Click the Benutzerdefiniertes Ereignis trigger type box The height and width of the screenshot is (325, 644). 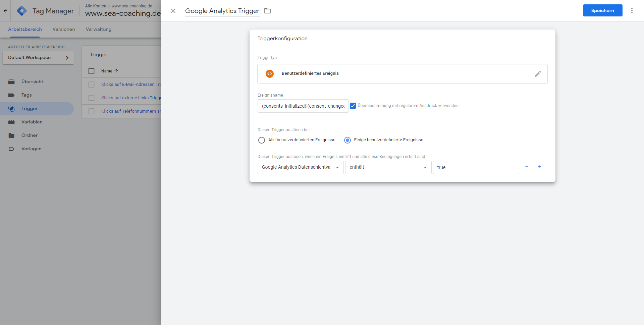[x=402, y=74]
